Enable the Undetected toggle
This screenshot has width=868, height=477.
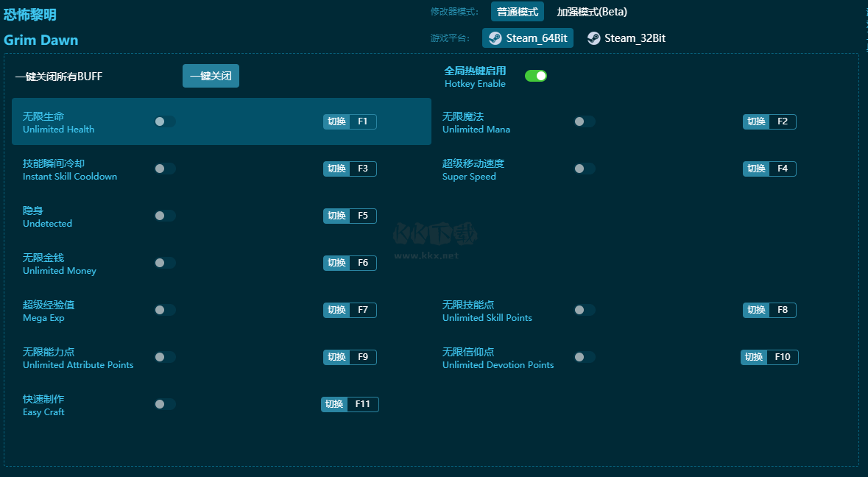pos(165,215)
